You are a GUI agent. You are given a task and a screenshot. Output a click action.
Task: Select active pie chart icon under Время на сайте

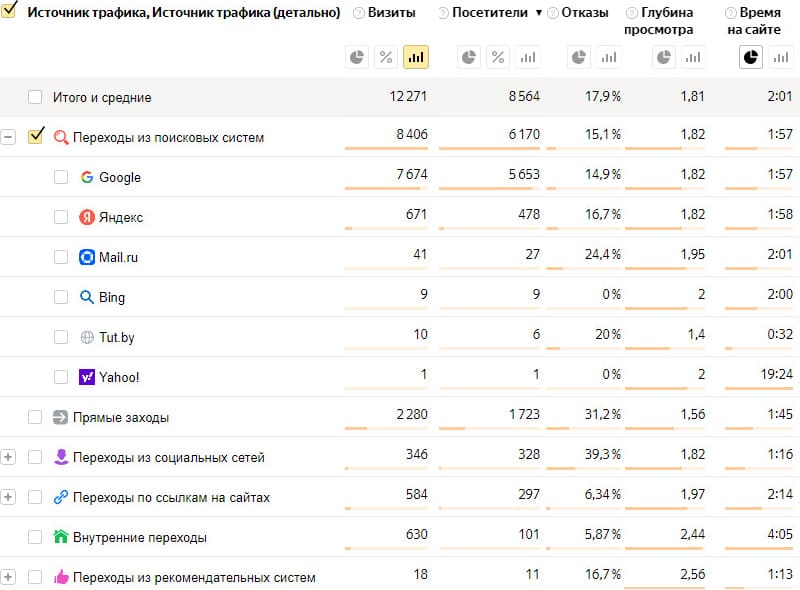pos(751,57)
